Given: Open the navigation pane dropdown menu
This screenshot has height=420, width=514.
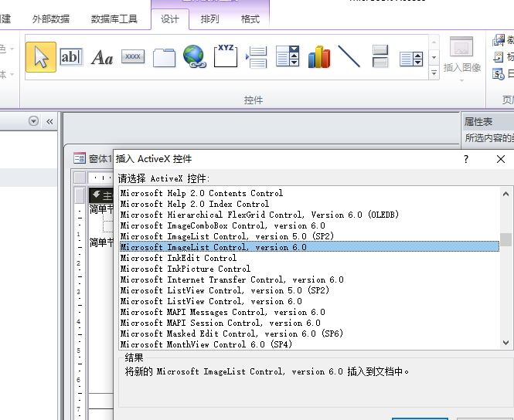Looking at the screenshot, I should click(x=33, y=120).
